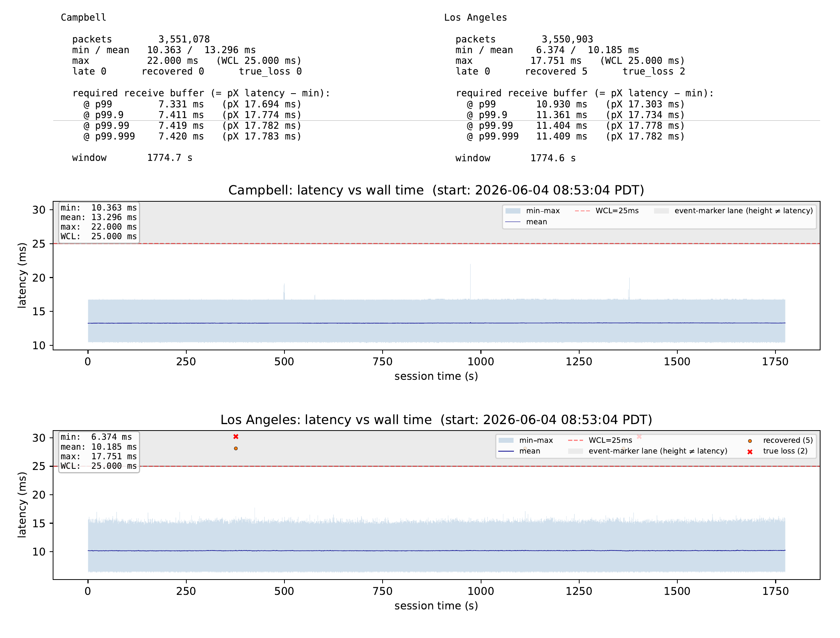Screen dimensions: 840x638
Task: Click Campbell '@ p99.9 7.411 ms' row
Action: 192,115
